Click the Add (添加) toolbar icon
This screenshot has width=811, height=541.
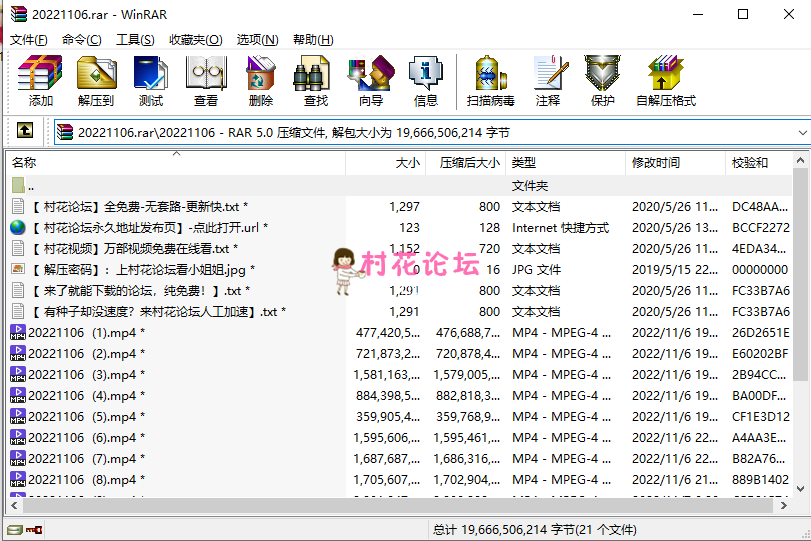[41, 81]
